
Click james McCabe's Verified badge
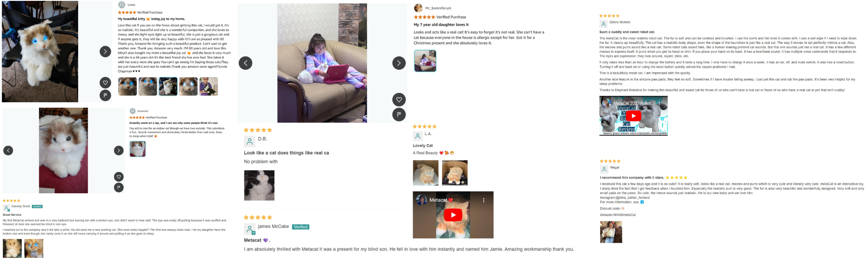[300, 227]
